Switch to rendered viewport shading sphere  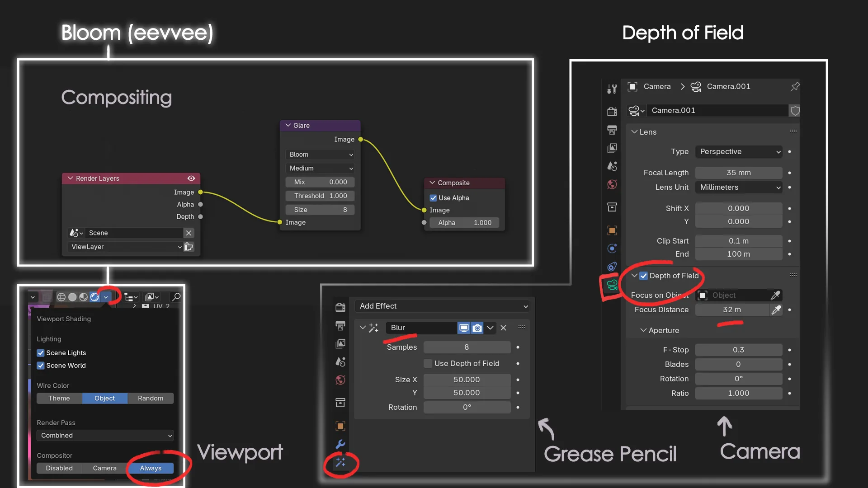[x=94, y=297]
